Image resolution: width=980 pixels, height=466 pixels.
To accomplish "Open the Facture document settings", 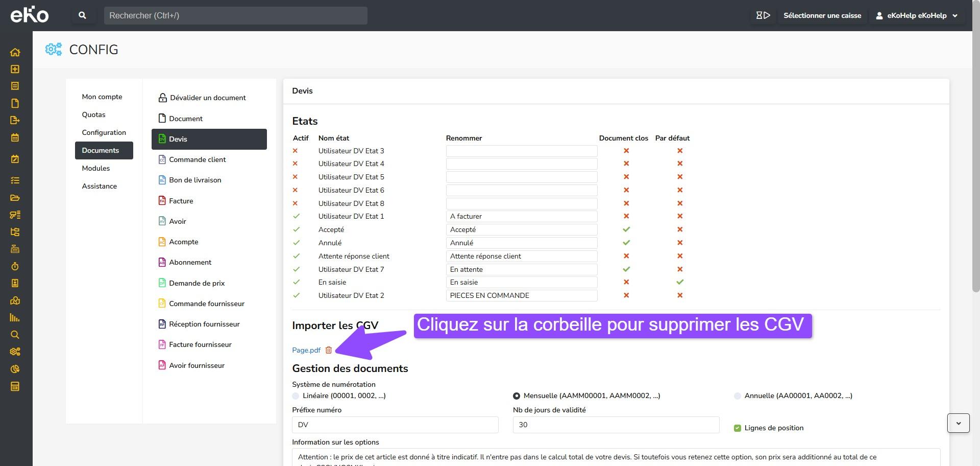I will tap(181, 201).
